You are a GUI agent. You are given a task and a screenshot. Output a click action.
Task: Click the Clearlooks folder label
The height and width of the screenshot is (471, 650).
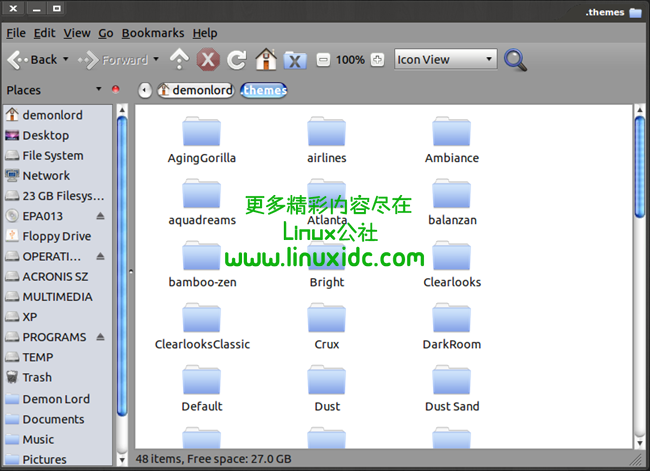[452, 282]
